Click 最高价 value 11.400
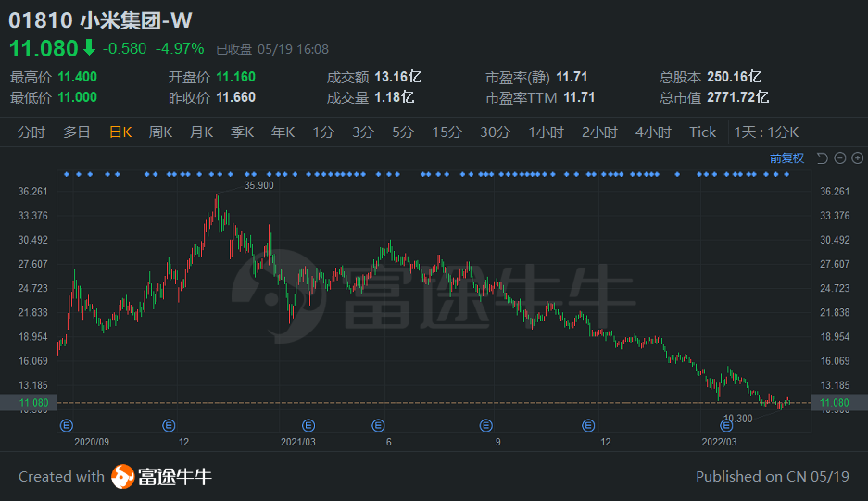This screenshot has width=868, height=501. pos(78,77)
